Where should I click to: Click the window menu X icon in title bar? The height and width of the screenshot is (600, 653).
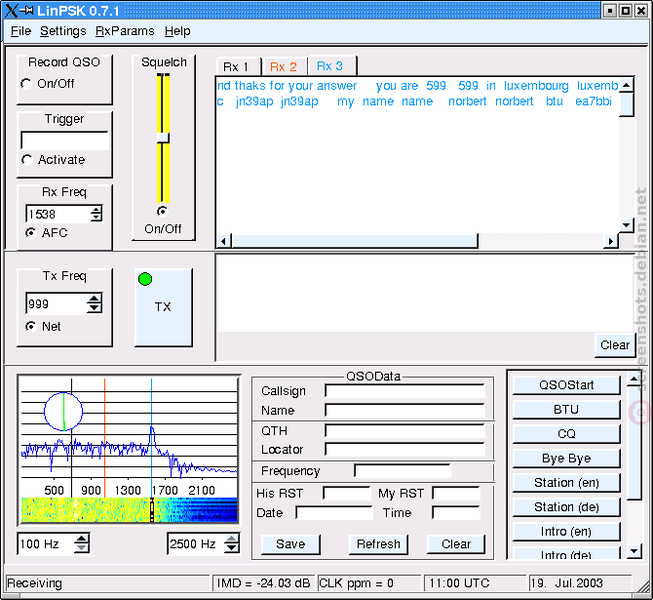12,10
